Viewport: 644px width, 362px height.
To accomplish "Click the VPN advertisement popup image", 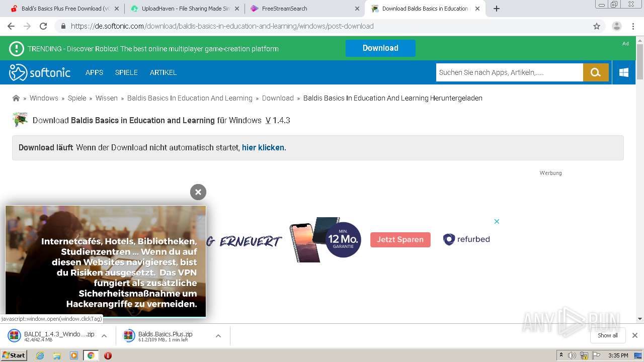I will [106, 261].
